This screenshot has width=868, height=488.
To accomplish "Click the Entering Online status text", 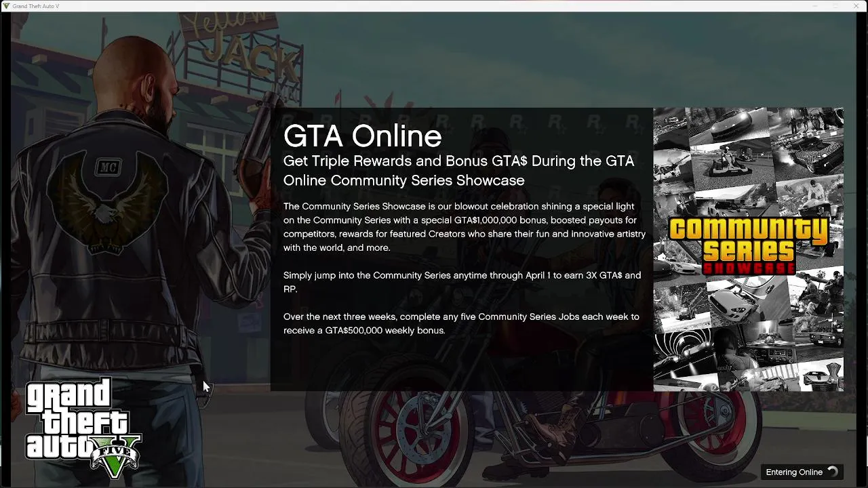I will (794, 472).
